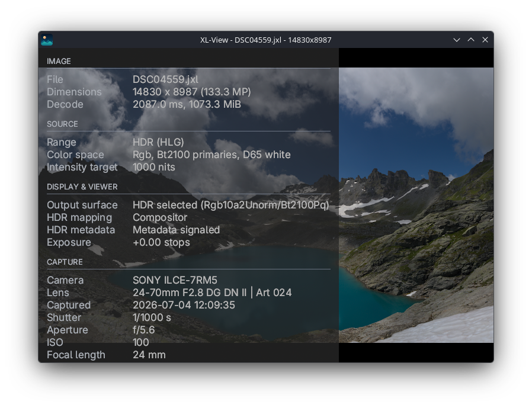
Task: Click 'Rgb, Bt2100 primaries, D65 white' value
Action: click(x=211, y=155)
